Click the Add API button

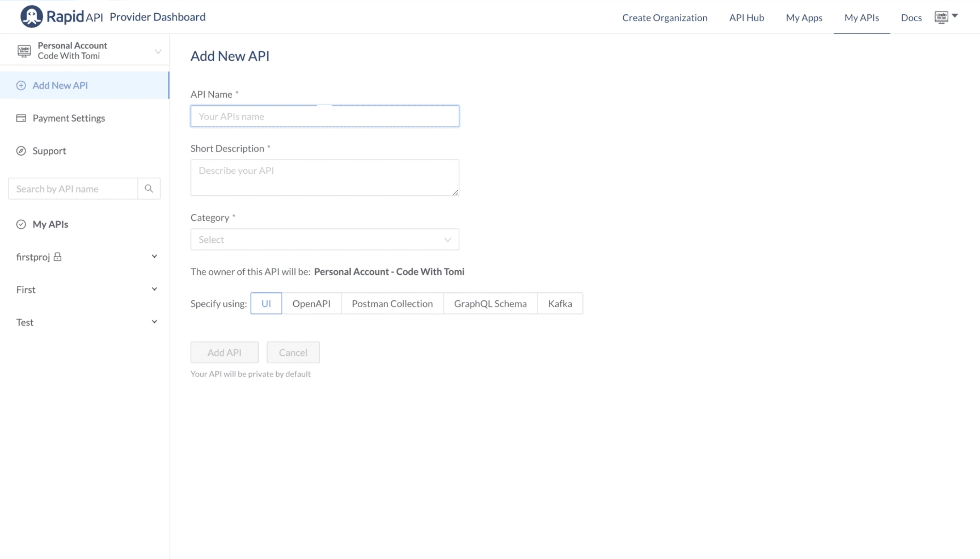tap(225, 352)
